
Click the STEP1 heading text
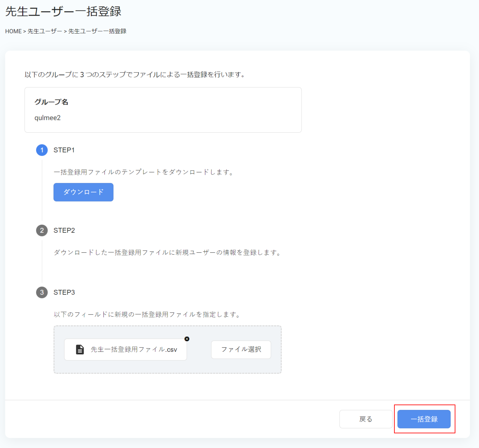click(64, 150)
